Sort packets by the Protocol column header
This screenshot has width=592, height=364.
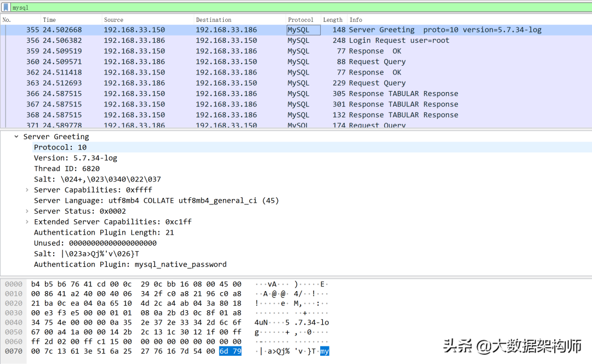pyautogui.click(x=303, y=20)
